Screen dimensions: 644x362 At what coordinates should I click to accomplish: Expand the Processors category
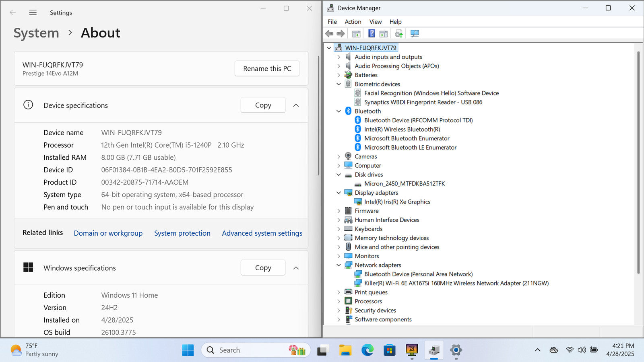[339, 301]
